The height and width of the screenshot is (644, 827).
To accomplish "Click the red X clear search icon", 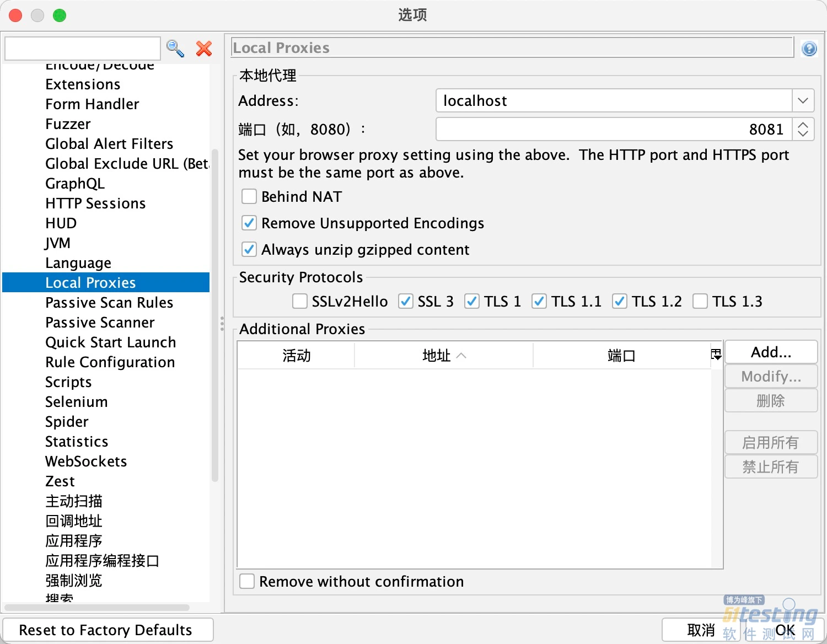I will (x=204, y=49).
